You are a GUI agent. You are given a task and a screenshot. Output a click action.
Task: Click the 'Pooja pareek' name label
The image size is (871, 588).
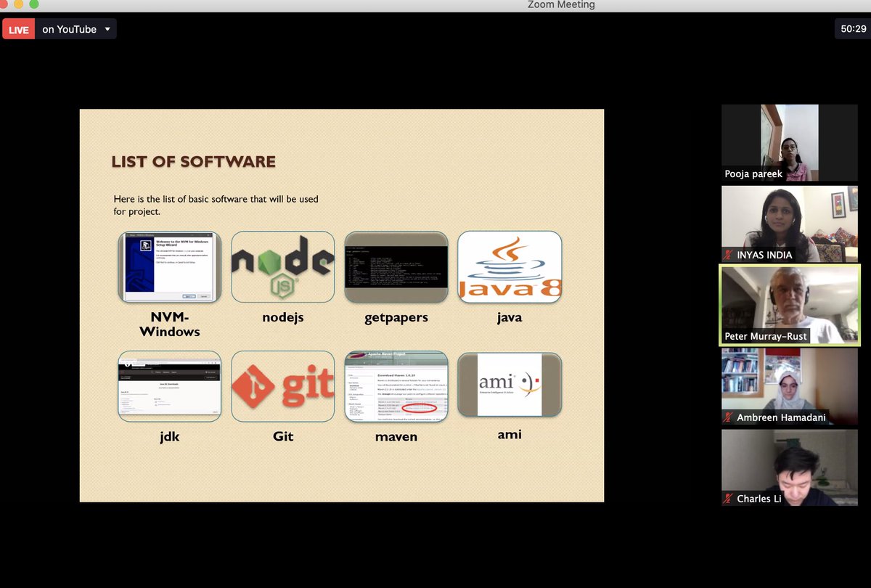pyautogui.click(x=753, y=173)
